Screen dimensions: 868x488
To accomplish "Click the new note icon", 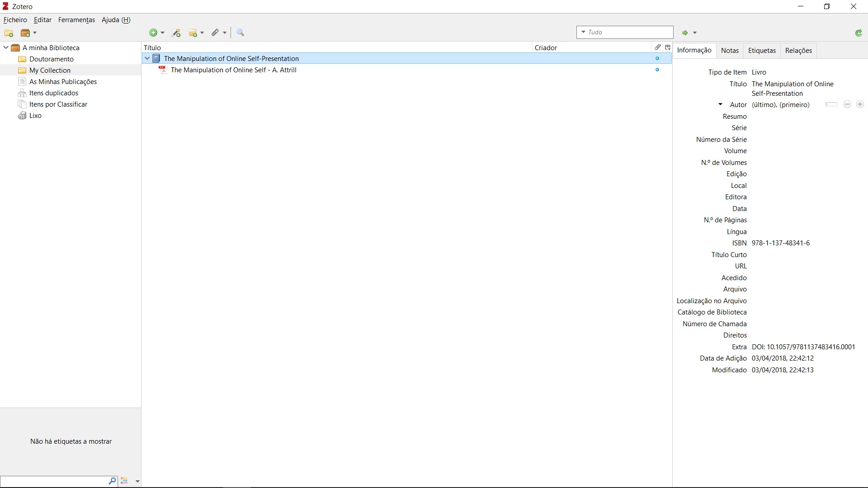I will (193, 33).
